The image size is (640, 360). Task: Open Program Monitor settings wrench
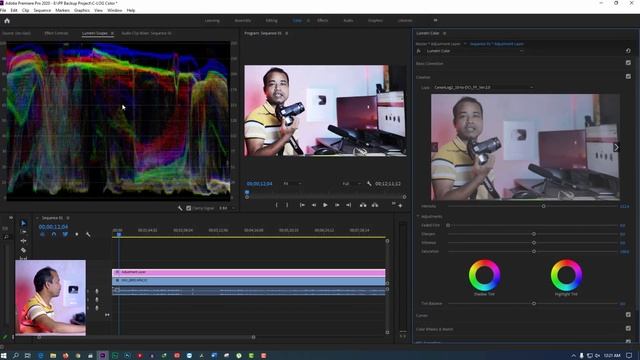pos(369,184)
